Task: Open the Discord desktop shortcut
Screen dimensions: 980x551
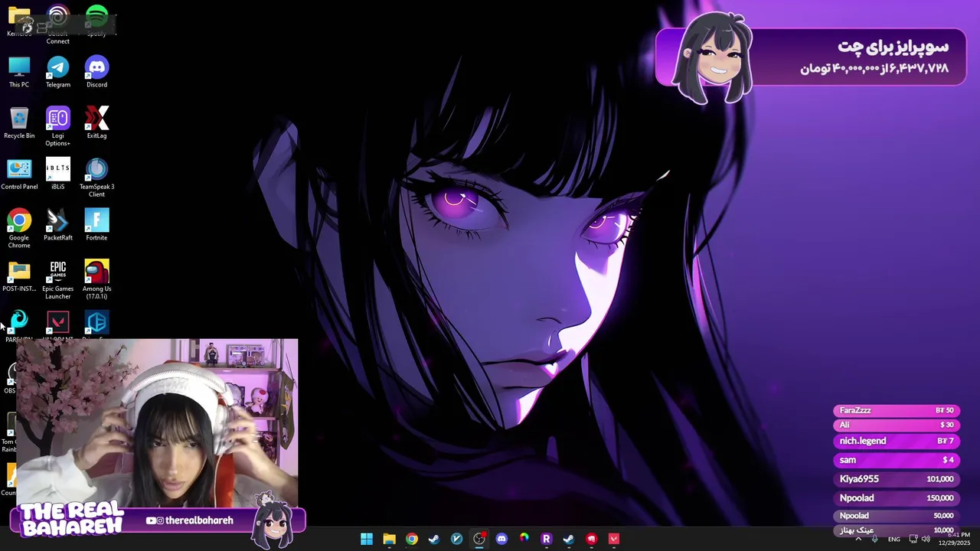Action: tap(96, 73)
